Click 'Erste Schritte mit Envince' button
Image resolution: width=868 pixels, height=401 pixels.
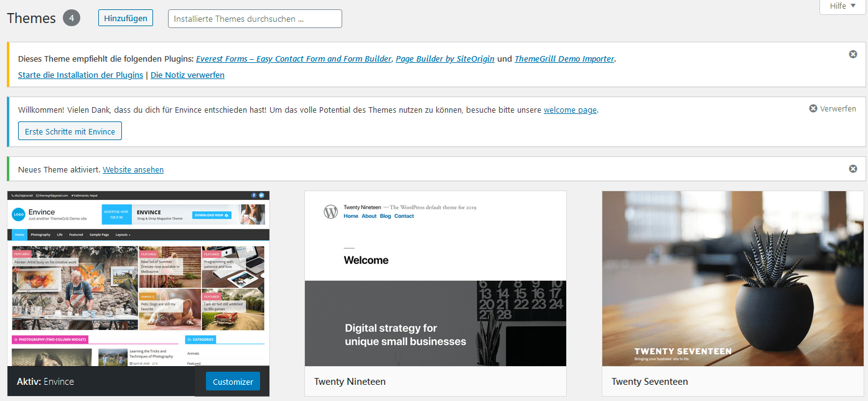[x=70, y=131]
